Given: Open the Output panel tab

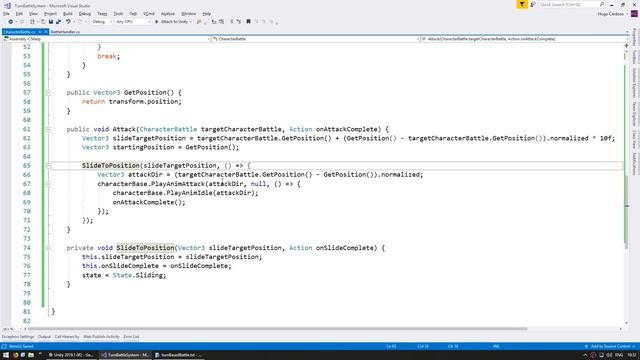Looking at the screenshot, I should pos(44,337).
